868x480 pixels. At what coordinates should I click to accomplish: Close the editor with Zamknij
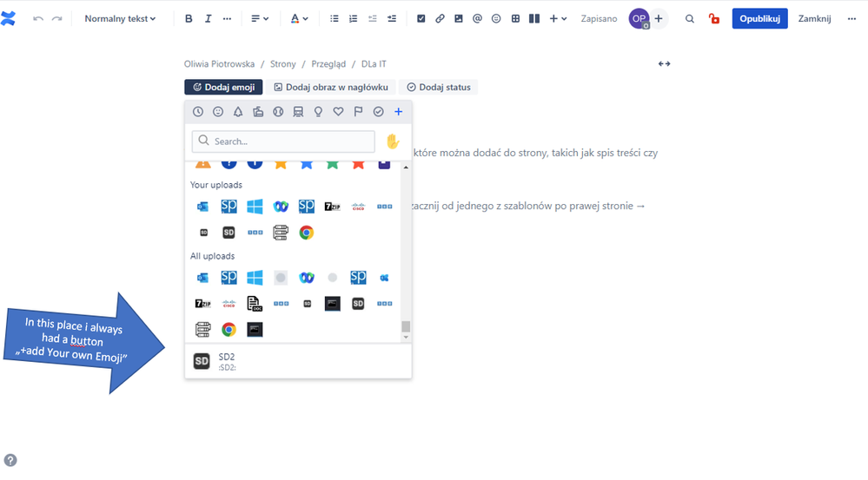point(814,19)
